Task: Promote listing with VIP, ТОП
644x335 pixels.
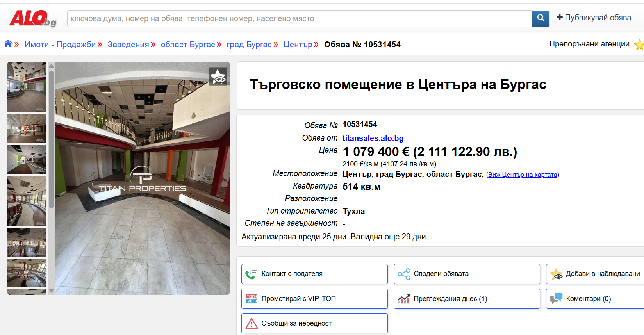Action: coord(314,299)
